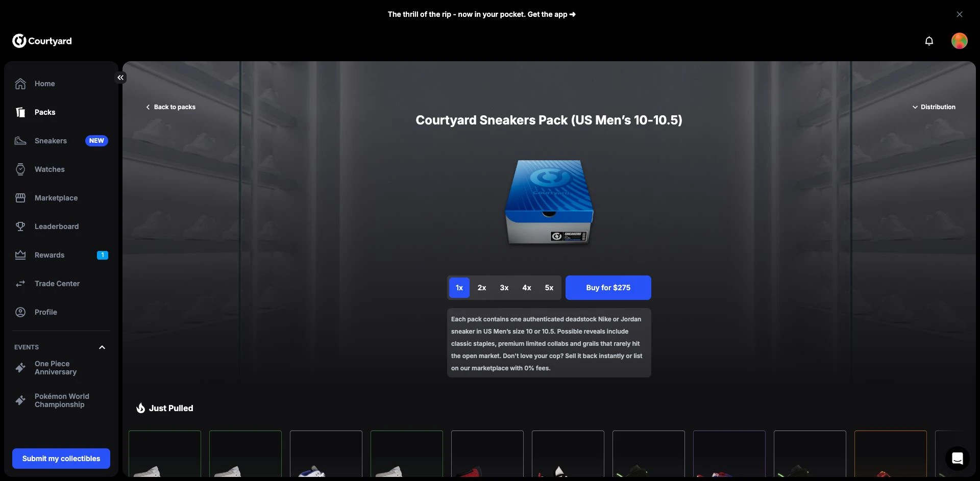The height and width of the screenshot is (481, 980).
Task: Select 2x pack quantity
Action: (x=482, y=288)
